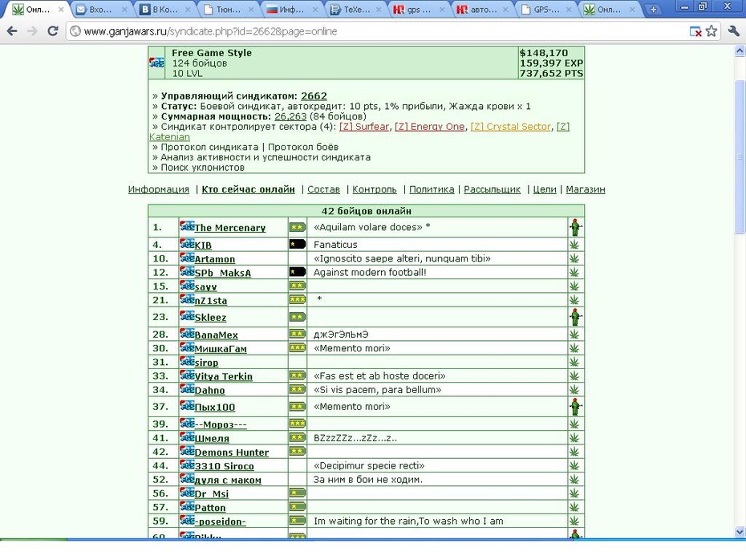Image resolution: width=746 pixels, height=560 pixels.
Task: Bookmark this page with the star icon
Action: coord(712,31)
